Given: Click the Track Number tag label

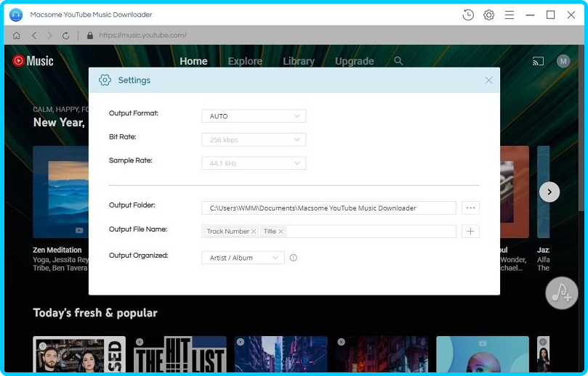Looking at the screenshot, I should (227, 232).
